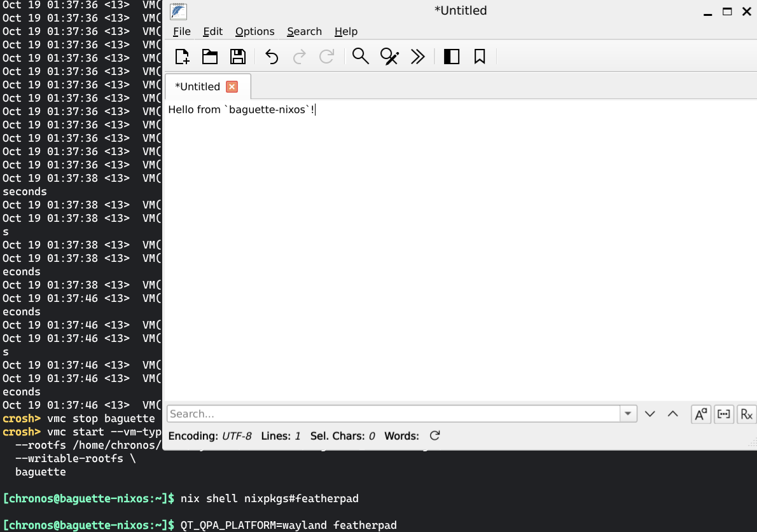Screen dimensions: 757x532
Task: Save the current document
Action: 238,57
